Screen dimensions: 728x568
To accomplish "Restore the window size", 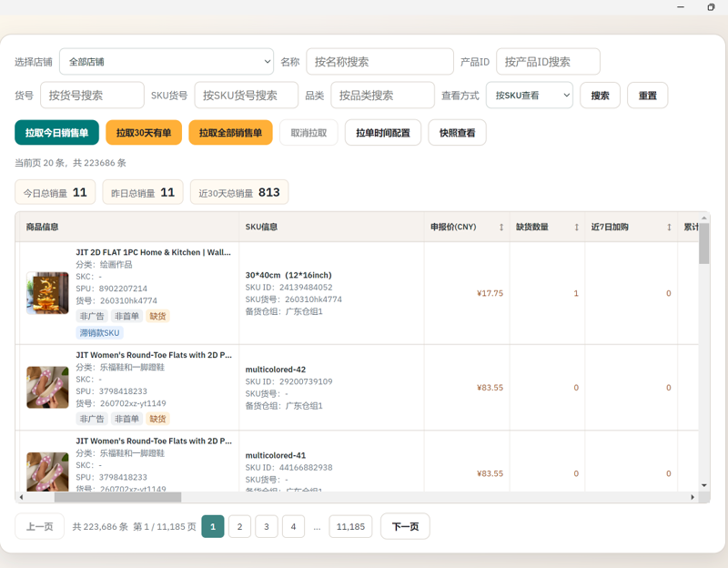I will [x=711, y=7].
